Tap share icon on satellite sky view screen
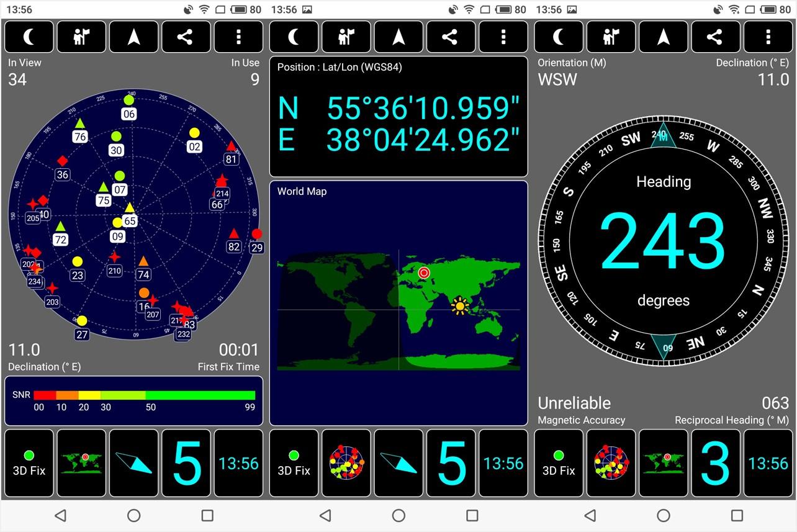Viewport: 797px width, 532px height. tap(186, 37)
